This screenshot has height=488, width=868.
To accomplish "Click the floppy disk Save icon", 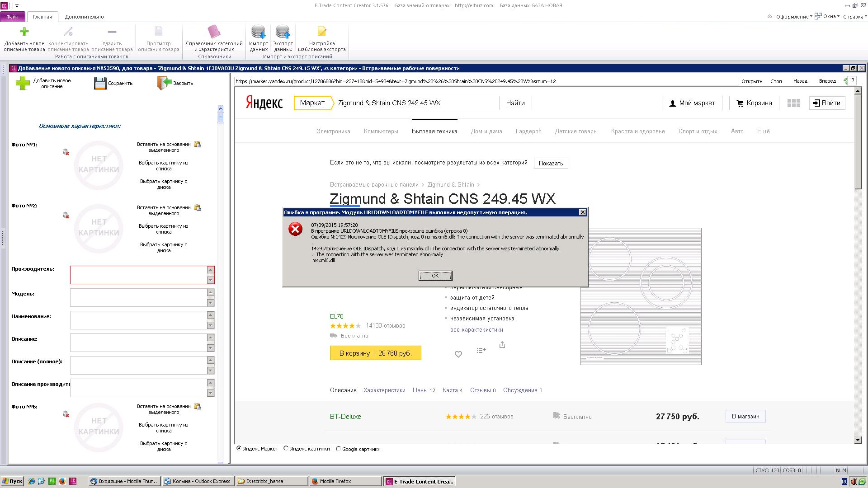I will (100, 83).
